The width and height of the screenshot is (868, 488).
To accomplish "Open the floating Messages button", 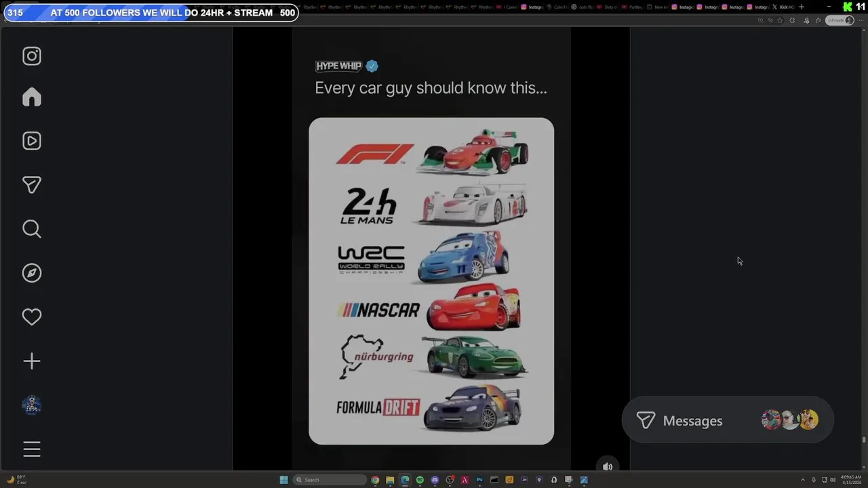I will coord(727,420).
